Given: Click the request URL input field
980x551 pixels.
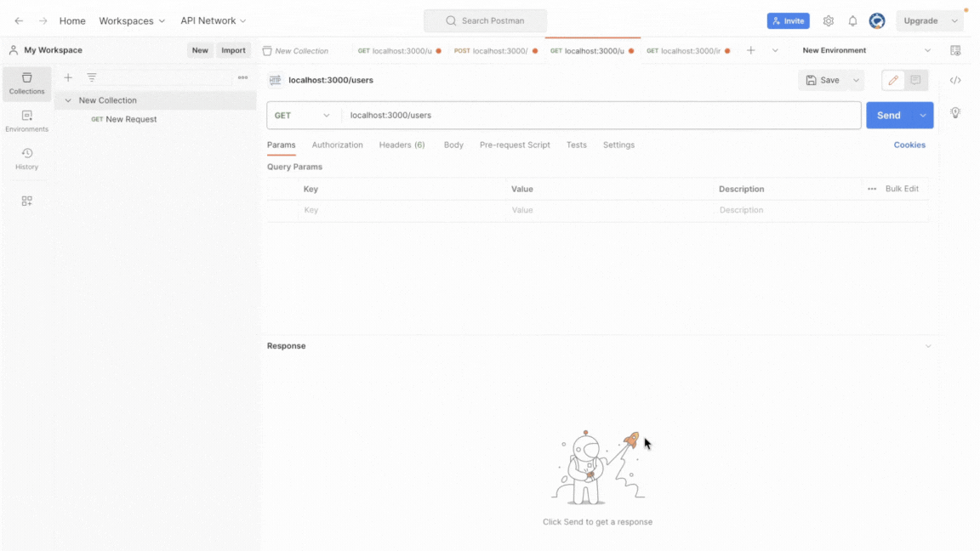Looking at the screenshot, I should (601, 115).
